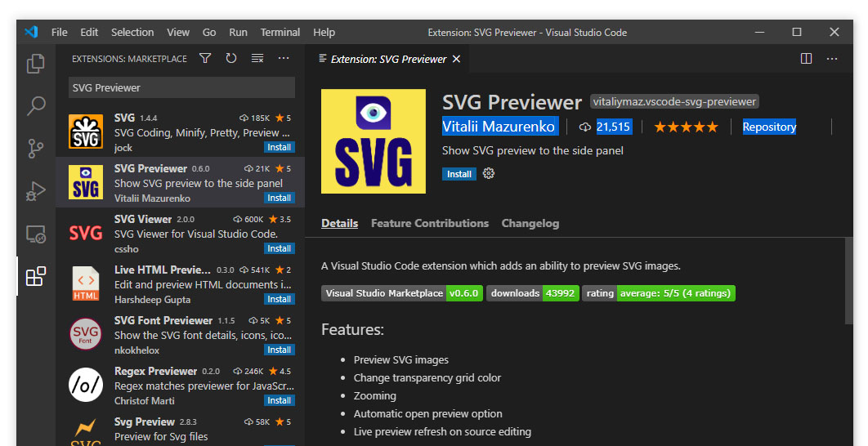Open the Selection menu
The width and height of the screenshot is (868, 446).
coord(132,32)
